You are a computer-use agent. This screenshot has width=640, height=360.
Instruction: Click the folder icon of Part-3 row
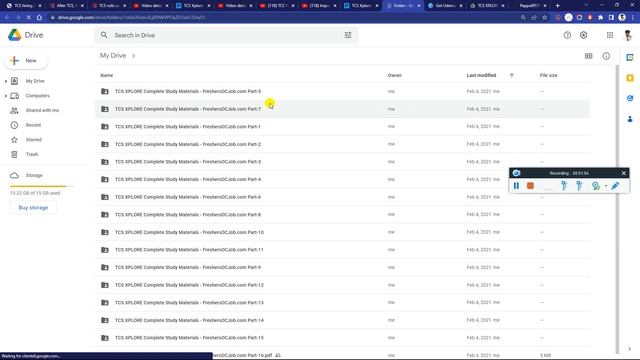(105, 162)
